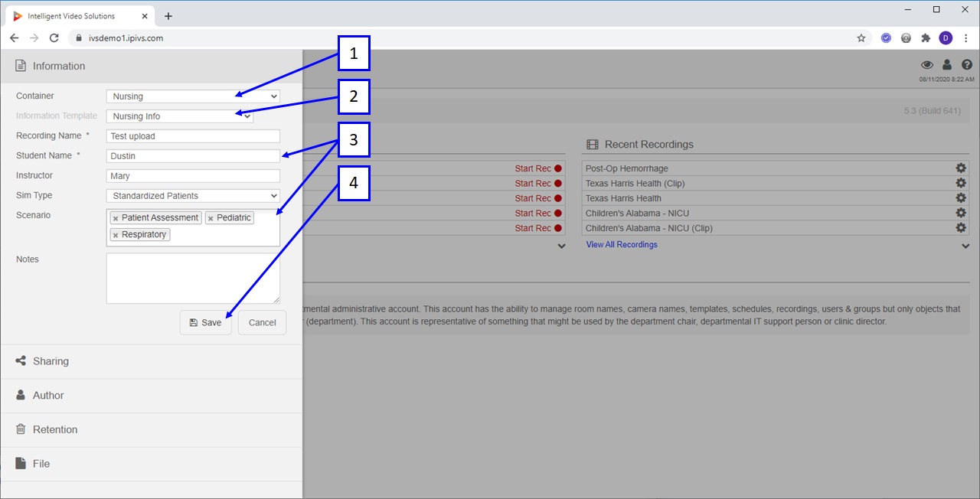The width and height of the screenshot is (980, 499).
Task: Open the Children's Alabama - NICU recording
Action: click(x=638, y=214)
